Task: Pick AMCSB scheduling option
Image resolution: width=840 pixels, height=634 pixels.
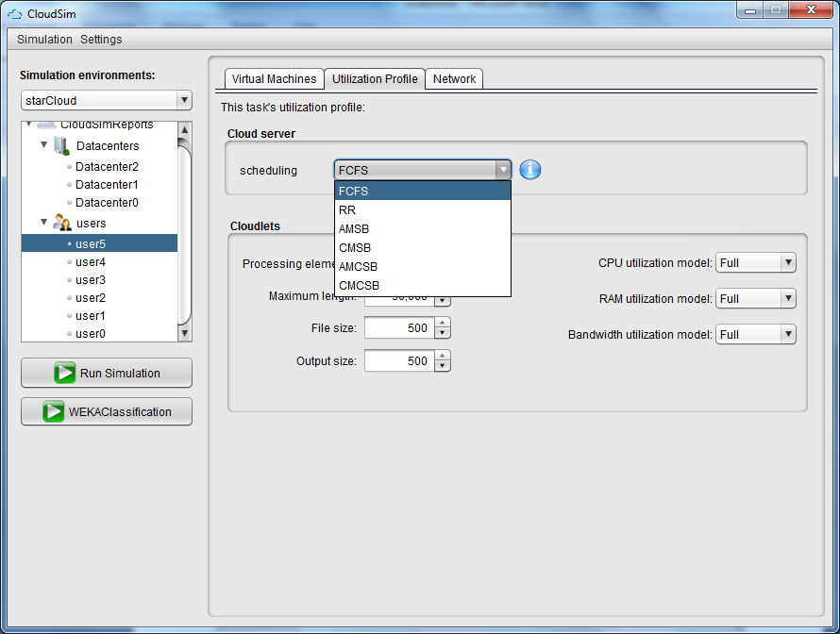Action: pyautogui.click(x=423, y=266)
